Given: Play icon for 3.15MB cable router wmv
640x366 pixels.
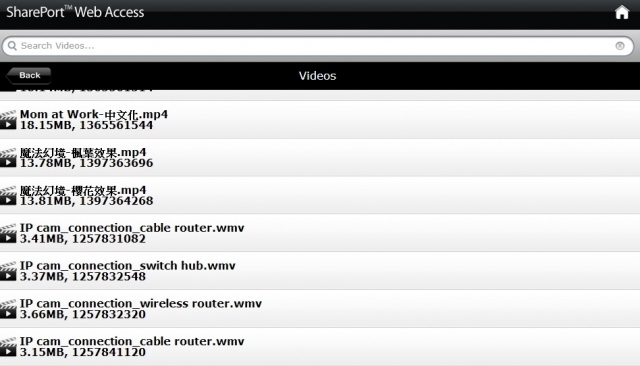Looking at the screenshot, I should tap(8, 347).
